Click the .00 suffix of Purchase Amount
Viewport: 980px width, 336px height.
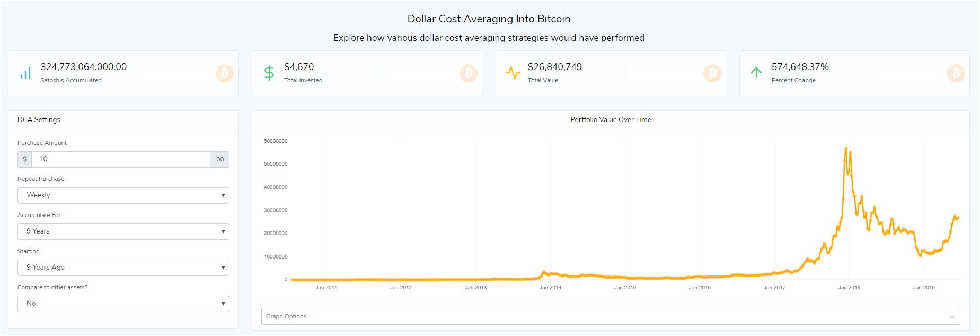[x=220, y=159]
